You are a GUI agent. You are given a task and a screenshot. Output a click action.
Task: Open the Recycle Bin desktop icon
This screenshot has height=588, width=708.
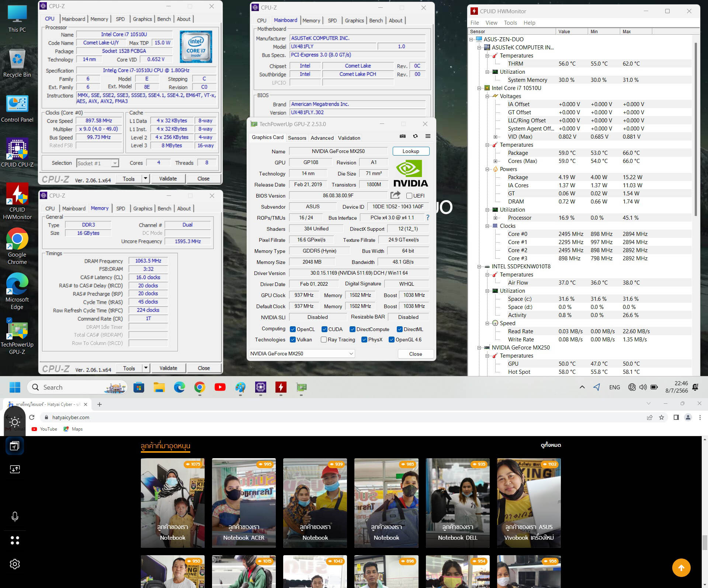pos(17,63)
